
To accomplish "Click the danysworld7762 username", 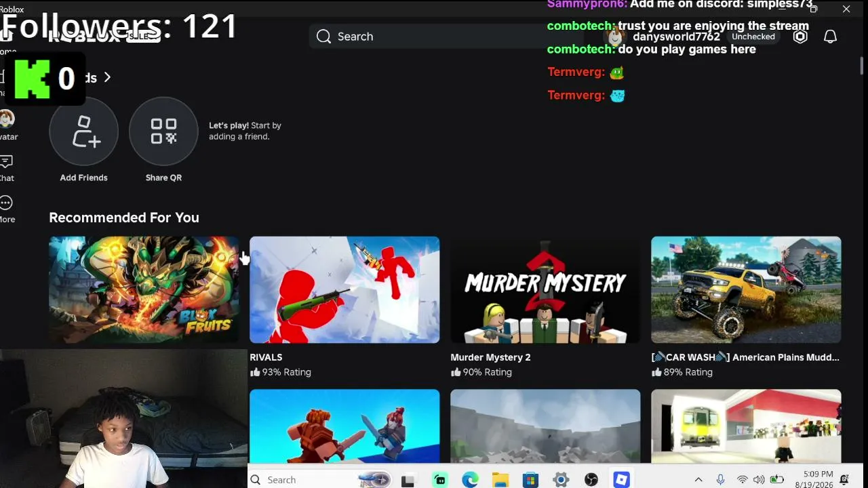I will click(676, 37).
